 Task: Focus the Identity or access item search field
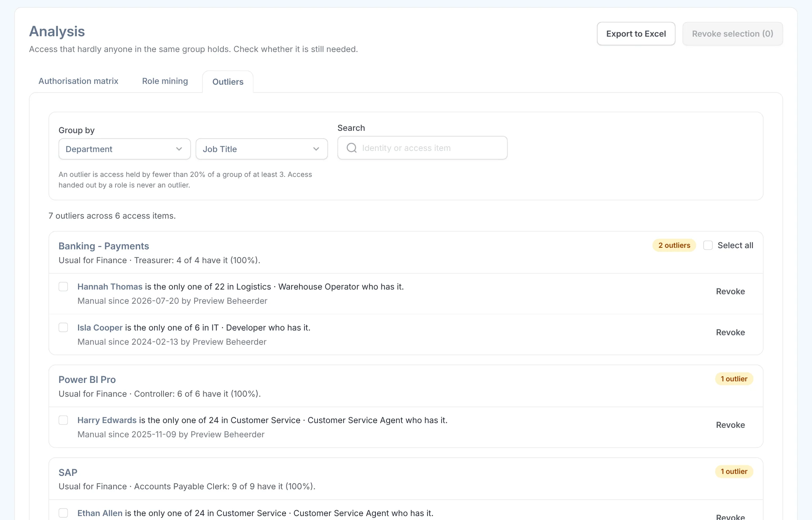pyautogui.click(x=422, y=148)
